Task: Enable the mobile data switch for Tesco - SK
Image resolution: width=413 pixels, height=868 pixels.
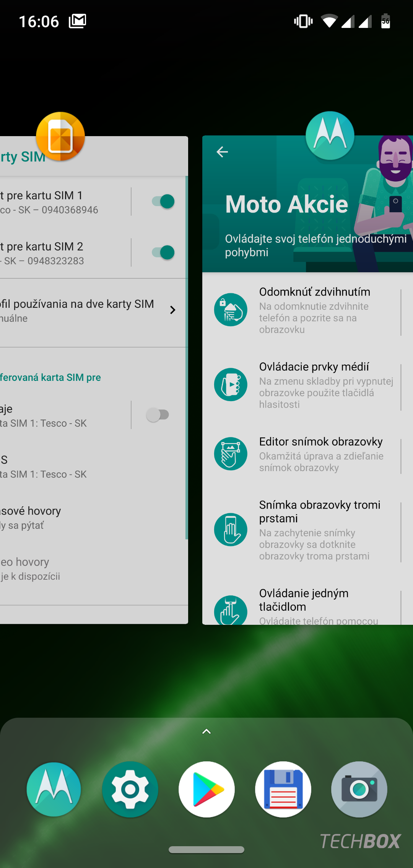Action: [158, 415]
